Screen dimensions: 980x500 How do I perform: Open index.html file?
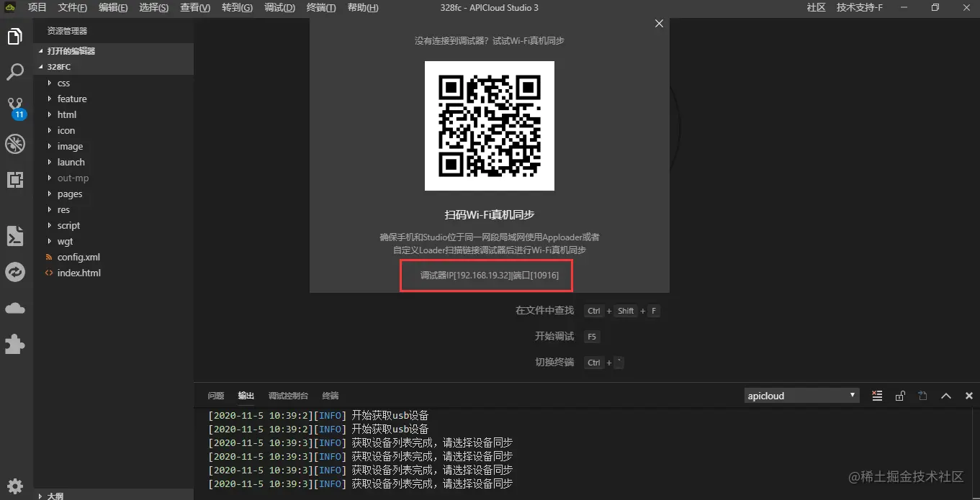click(x=113, y=273)
